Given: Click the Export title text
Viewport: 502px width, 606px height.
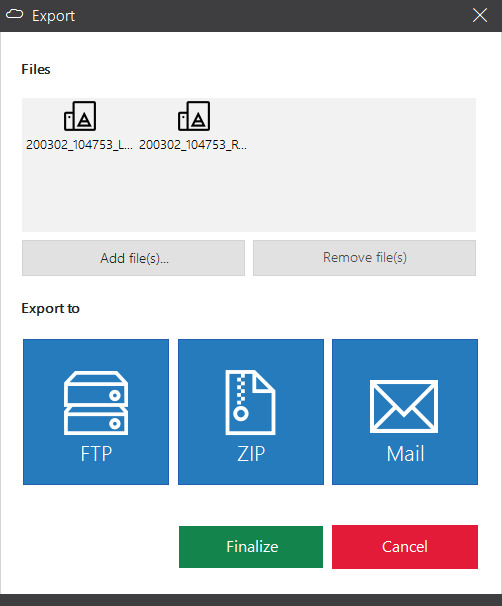Looking at the screenshot, I should click(x=53, y=16).
